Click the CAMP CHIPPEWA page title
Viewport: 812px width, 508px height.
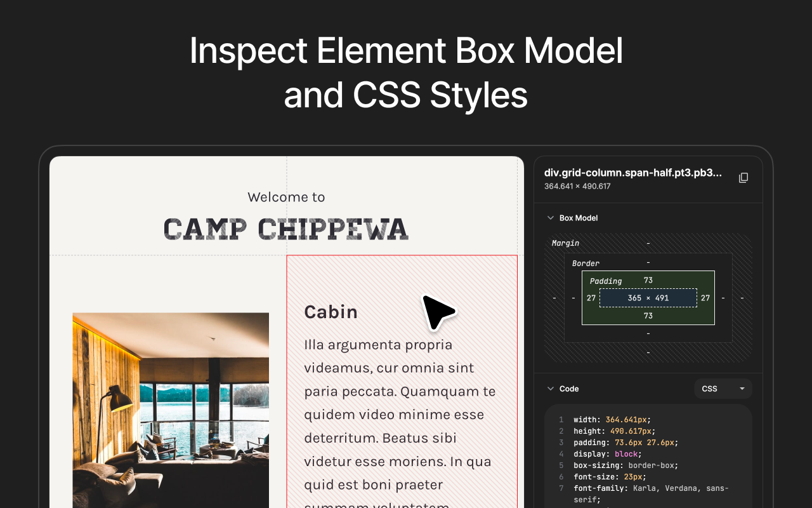[286, 229]
